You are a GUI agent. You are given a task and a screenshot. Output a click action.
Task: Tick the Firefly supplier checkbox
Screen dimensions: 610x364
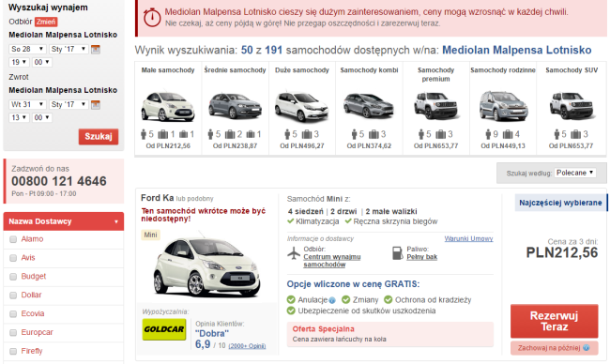tap(13, 351)
